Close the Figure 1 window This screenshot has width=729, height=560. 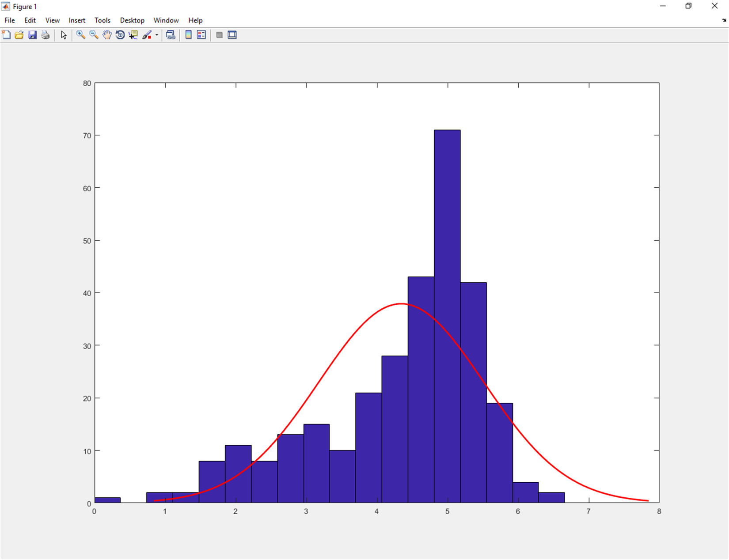[x=714, y=6]
